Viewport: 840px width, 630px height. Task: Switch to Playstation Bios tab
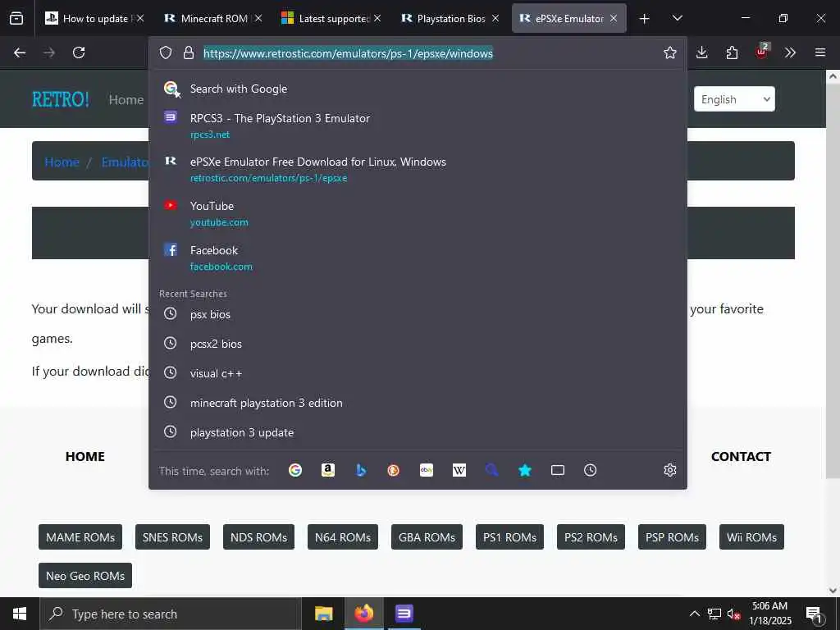[450, 19]
